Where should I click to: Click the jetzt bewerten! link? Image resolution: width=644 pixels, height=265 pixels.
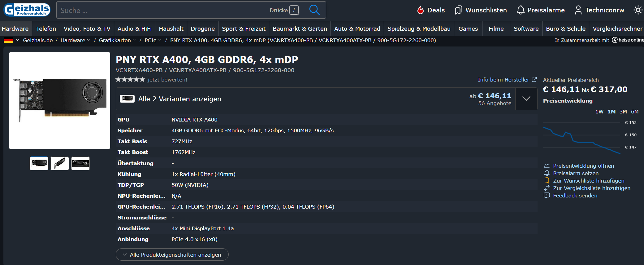[x=167, y=80]
